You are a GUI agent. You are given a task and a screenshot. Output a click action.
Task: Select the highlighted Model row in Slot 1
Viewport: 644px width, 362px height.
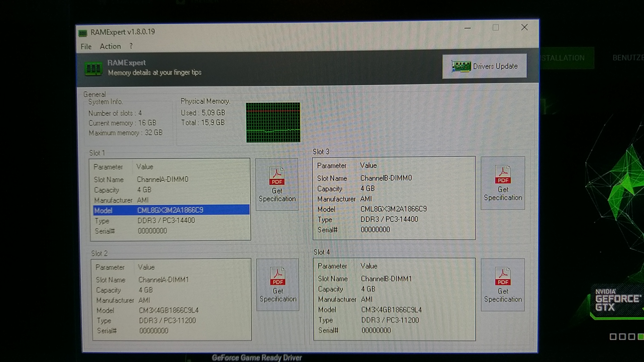[x=170, y=210]
